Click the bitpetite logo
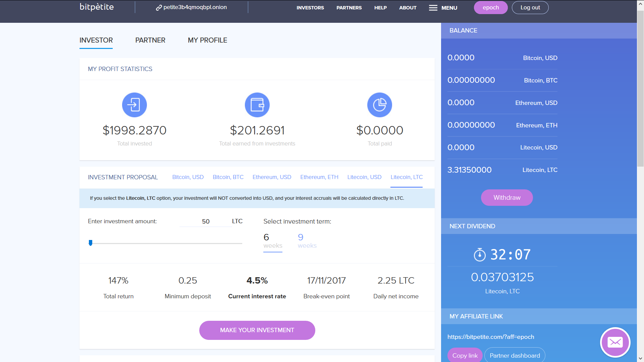 (x=97, y=7)
